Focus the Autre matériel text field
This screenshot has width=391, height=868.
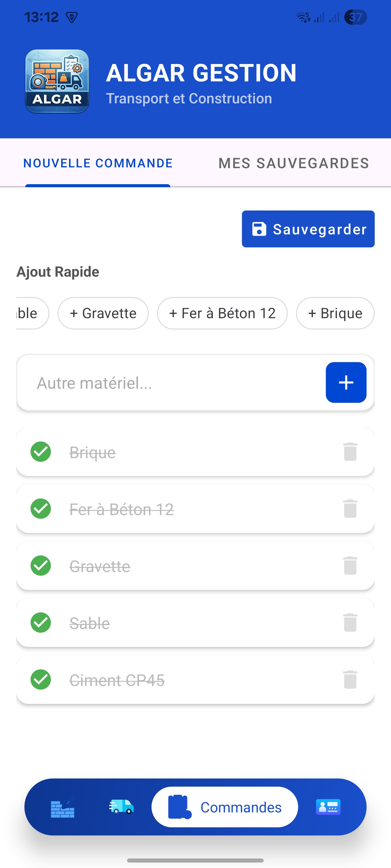169,383
